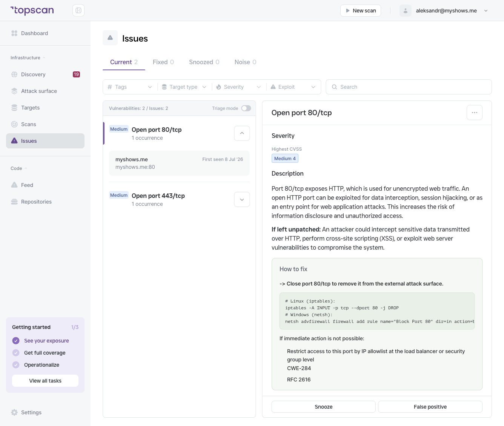Open the Target type filter dropdown

click(x=184, y=87)
